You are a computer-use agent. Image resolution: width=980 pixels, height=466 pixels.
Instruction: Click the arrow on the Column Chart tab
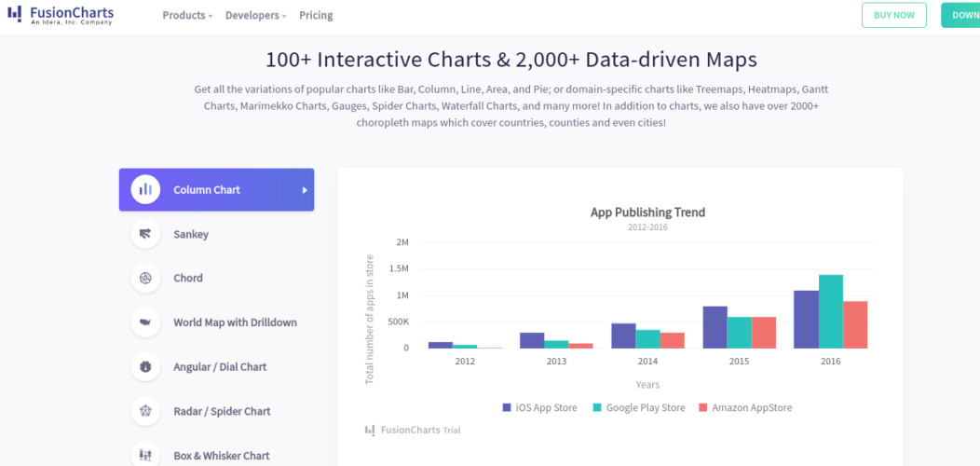pyautogui.click(x=305, y=190)
